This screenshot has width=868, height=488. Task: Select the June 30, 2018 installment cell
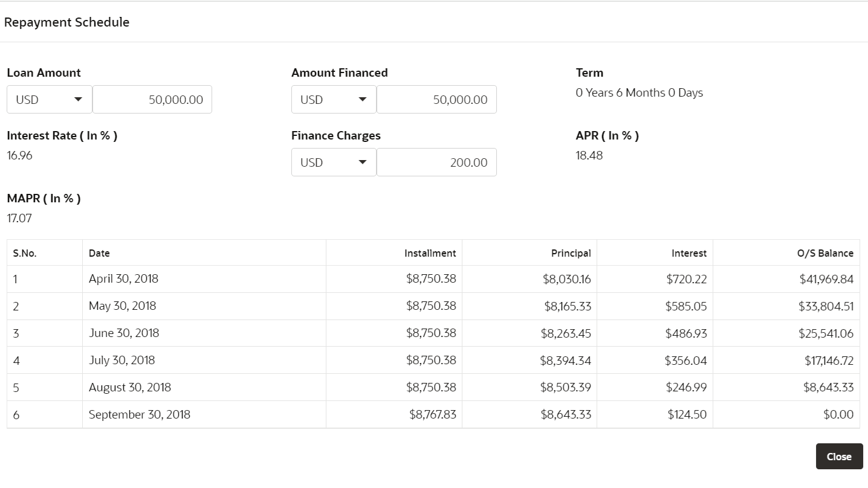(x=430, y=333)
